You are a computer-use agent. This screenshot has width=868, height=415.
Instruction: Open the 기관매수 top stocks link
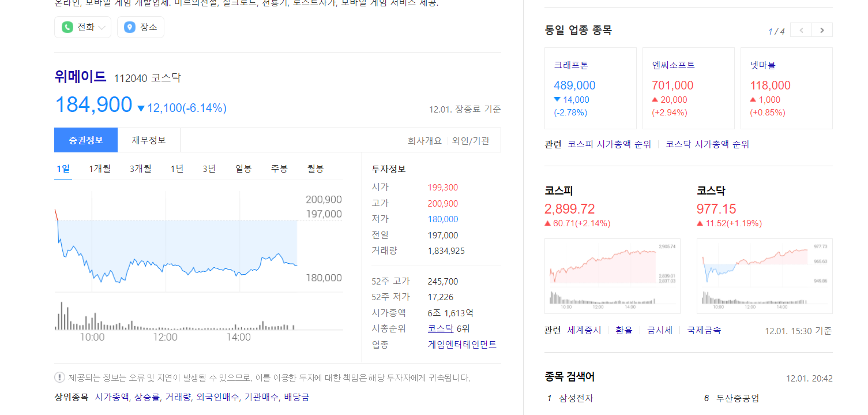pos(261,397)
